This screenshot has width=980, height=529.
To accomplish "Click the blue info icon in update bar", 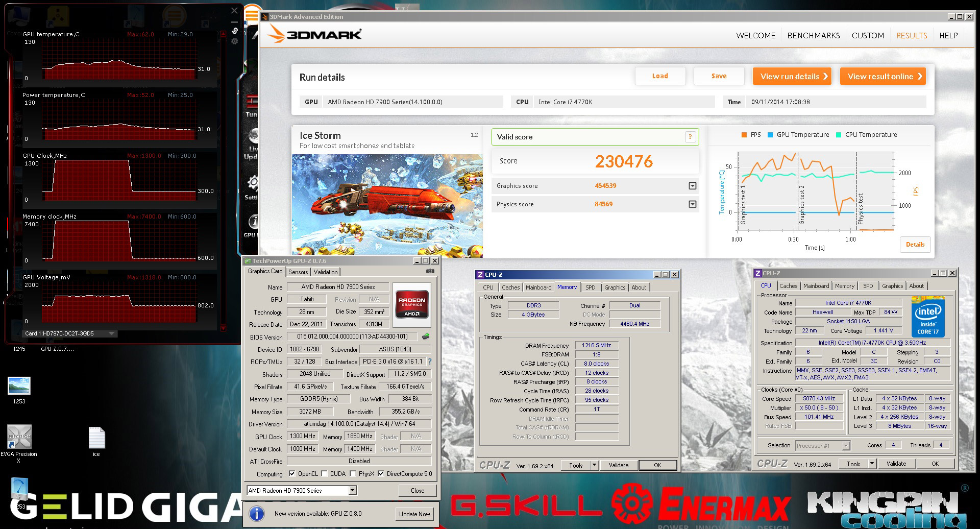I will tap(256, 513).
